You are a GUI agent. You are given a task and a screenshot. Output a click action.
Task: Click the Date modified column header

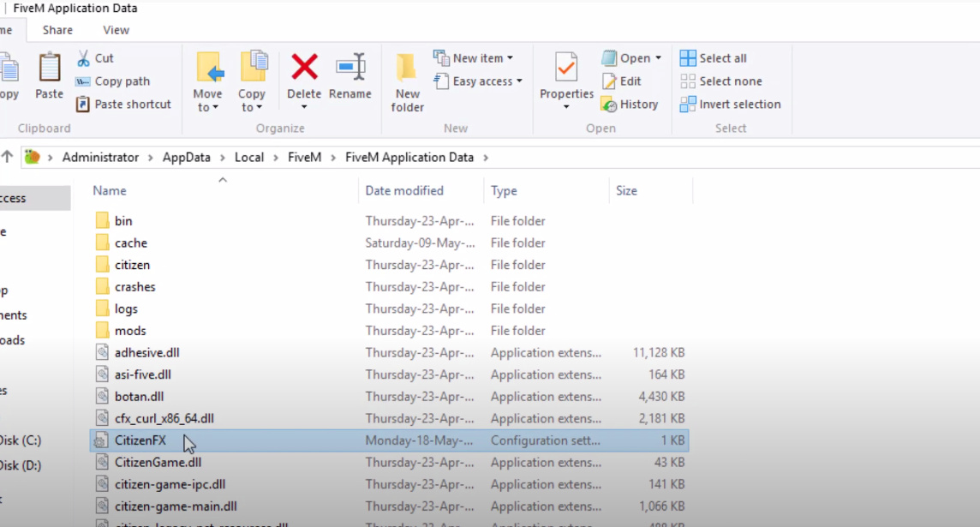coord(404,191)
